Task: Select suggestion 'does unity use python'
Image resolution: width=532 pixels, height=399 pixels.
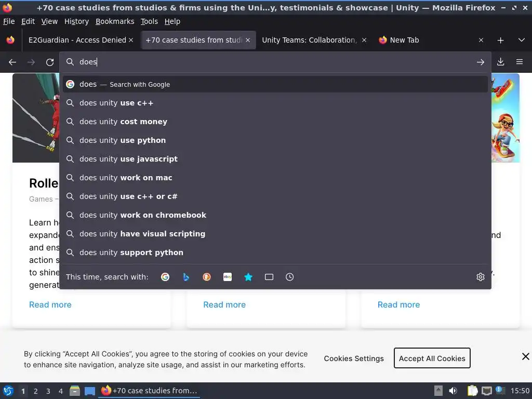Action: tap(275, 140)
